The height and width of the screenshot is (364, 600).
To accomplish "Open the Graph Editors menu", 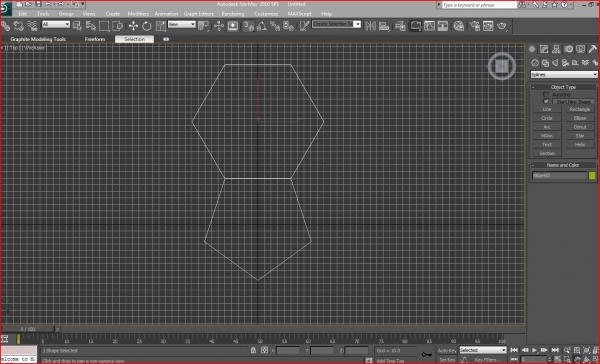I will (x=199, y=14).
